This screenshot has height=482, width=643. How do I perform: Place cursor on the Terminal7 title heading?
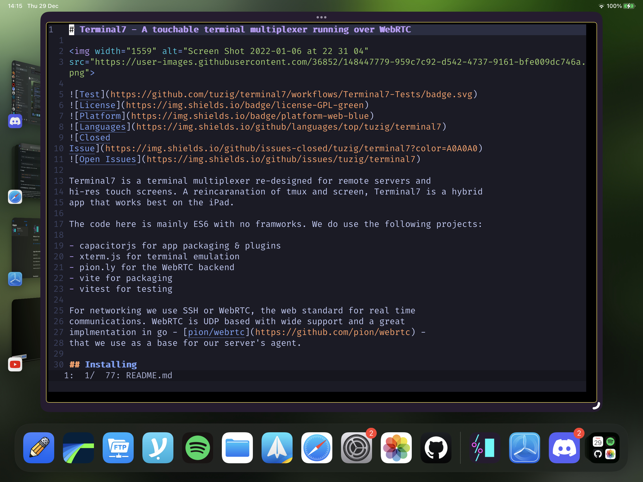(245, 30)
